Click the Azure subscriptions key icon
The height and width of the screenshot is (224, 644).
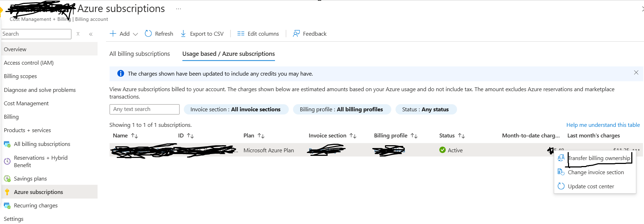[x=7, y=192]
